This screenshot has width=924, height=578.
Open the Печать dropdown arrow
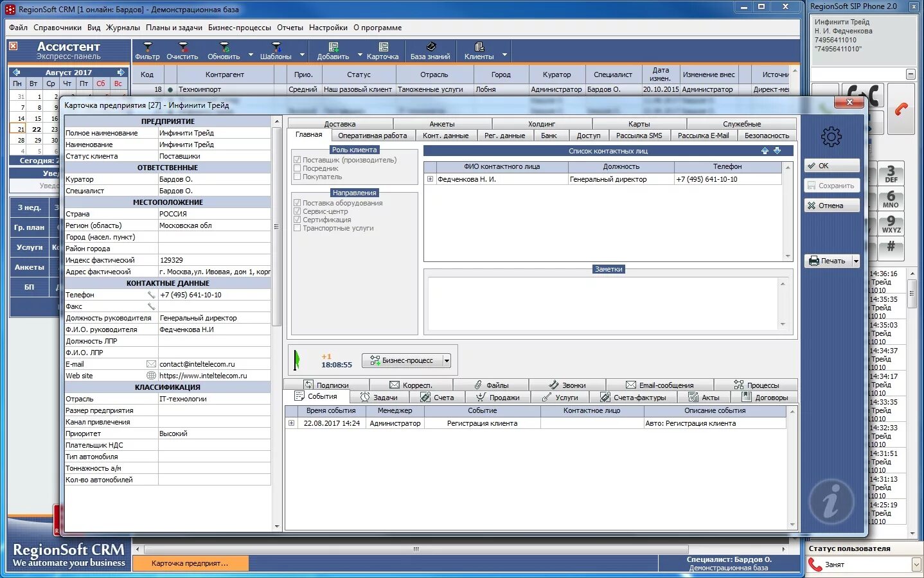856,261
